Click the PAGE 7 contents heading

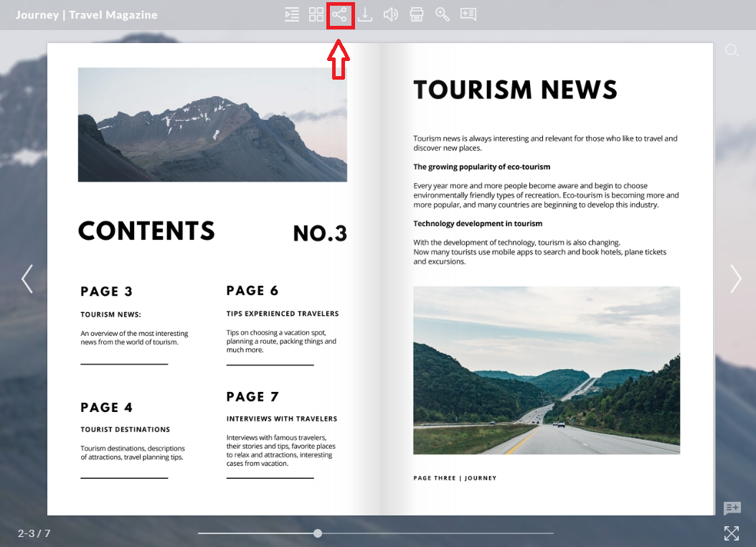pyautogui.click(x=252, y=396)
